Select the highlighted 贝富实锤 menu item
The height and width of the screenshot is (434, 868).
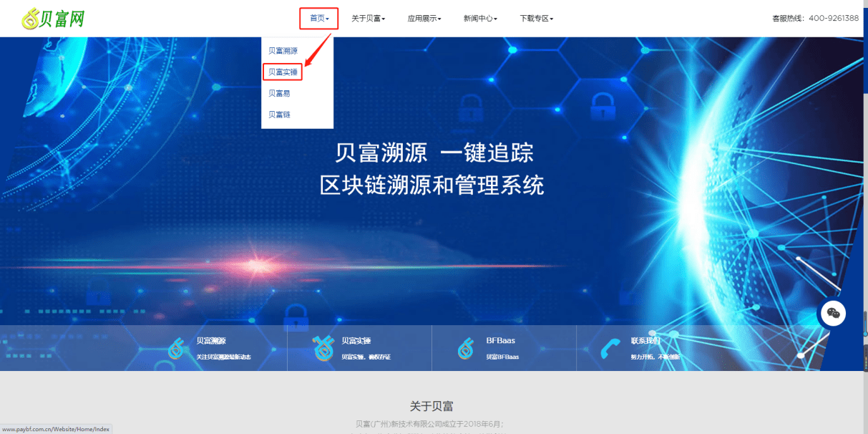tap(283, 72)
